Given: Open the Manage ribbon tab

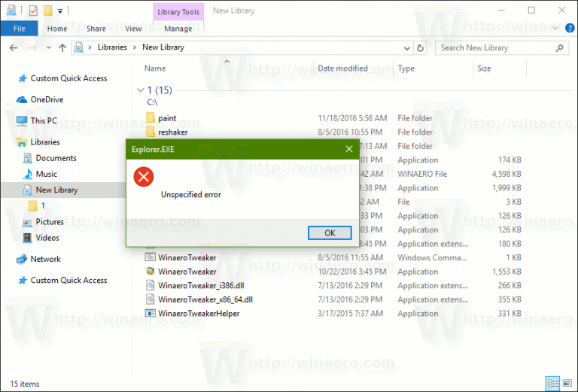Looking at the screenshot, I should point(178,29).
